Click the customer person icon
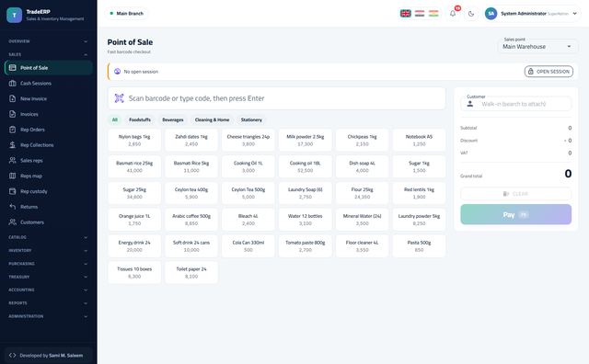This screenshot has height=364, width=589. [x=470, y=104]
